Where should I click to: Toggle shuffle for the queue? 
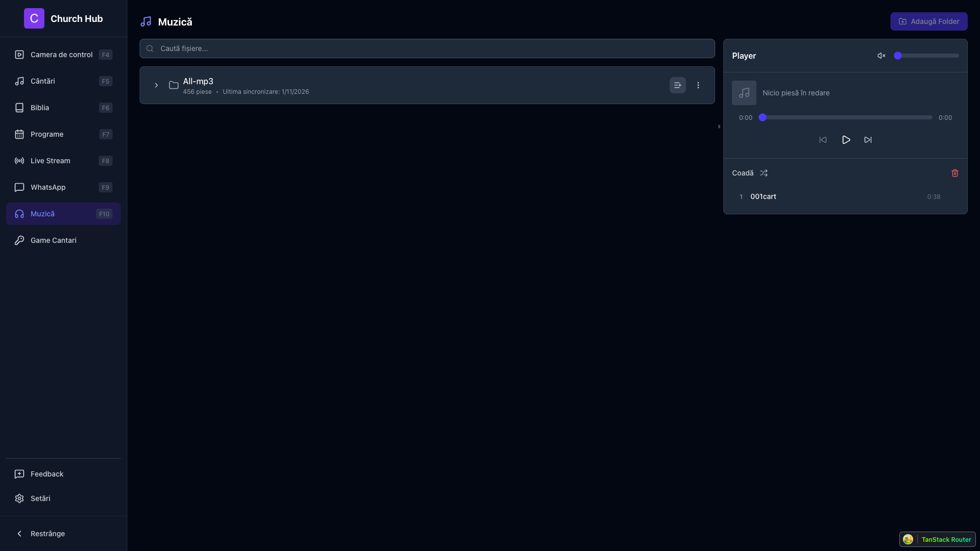click(764, 173)
